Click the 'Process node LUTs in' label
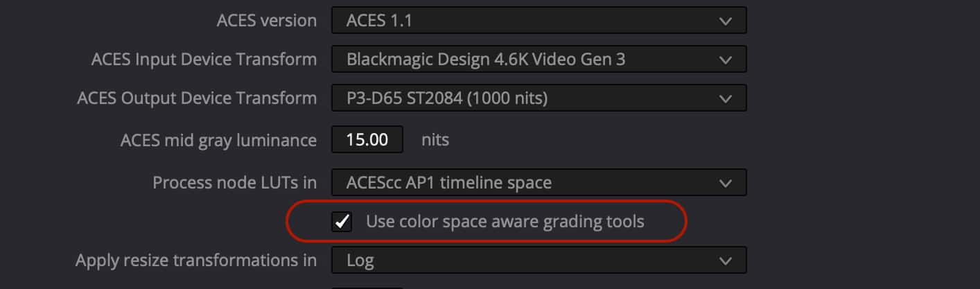980x289 pixels. (234, 183)
